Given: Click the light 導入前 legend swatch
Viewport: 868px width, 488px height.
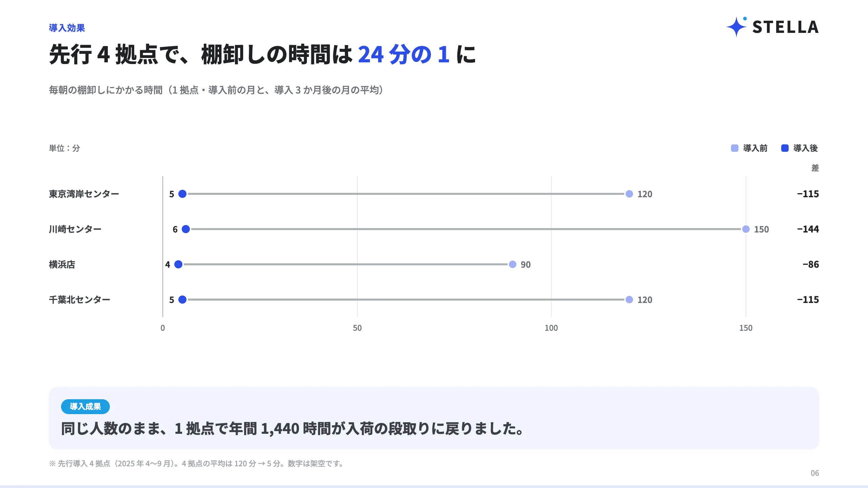Looking at the screenshot, I should click(x=734, y=148).
